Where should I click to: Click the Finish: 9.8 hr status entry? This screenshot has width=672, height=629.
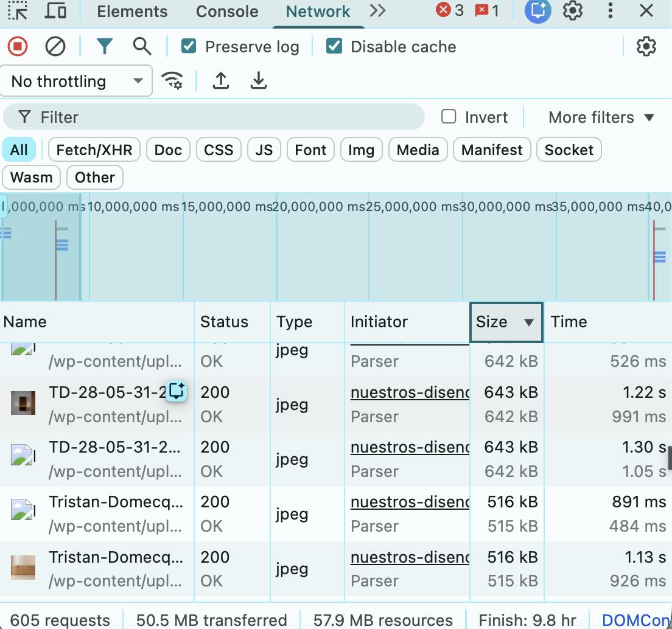527,620
